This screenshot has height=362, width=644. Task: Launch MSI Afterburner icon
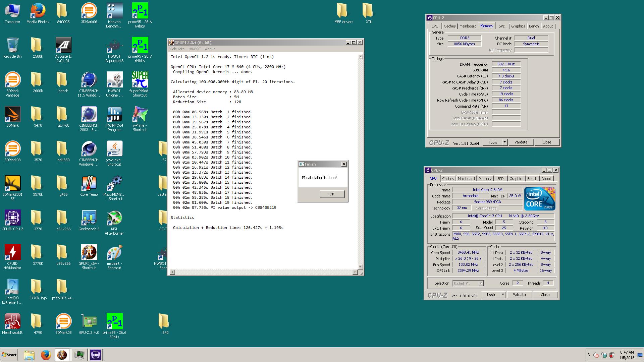[x=114, y=223]
